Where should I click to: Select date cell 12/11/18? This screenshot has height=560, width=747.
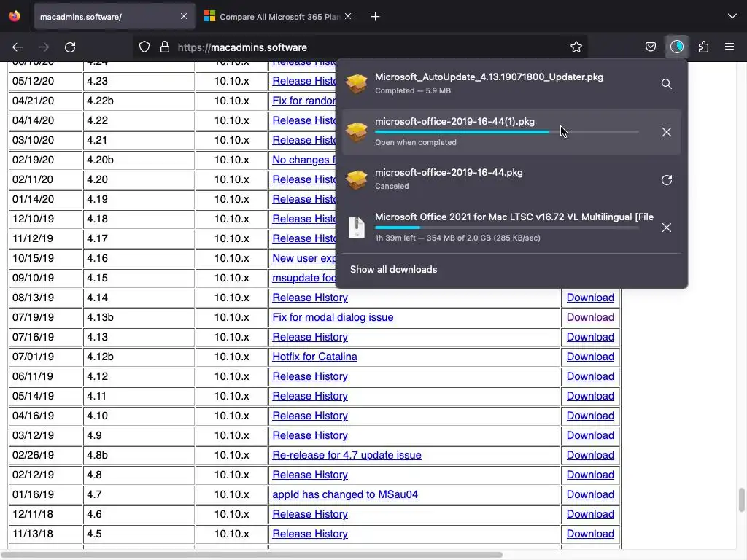tap(45, 514)
